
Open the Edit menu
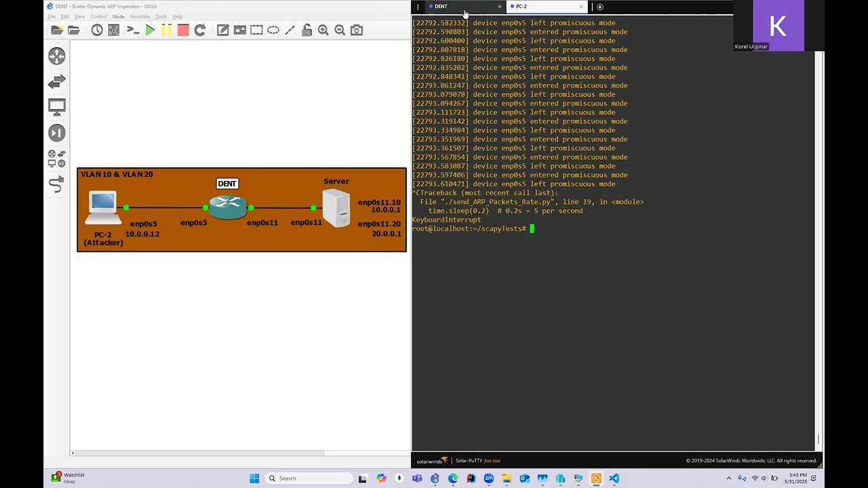coord(65,16)
